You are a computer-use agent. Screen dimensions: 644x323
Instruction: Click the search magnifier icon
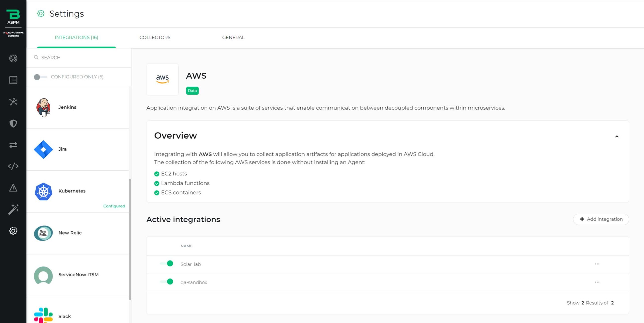coord(36,57)
